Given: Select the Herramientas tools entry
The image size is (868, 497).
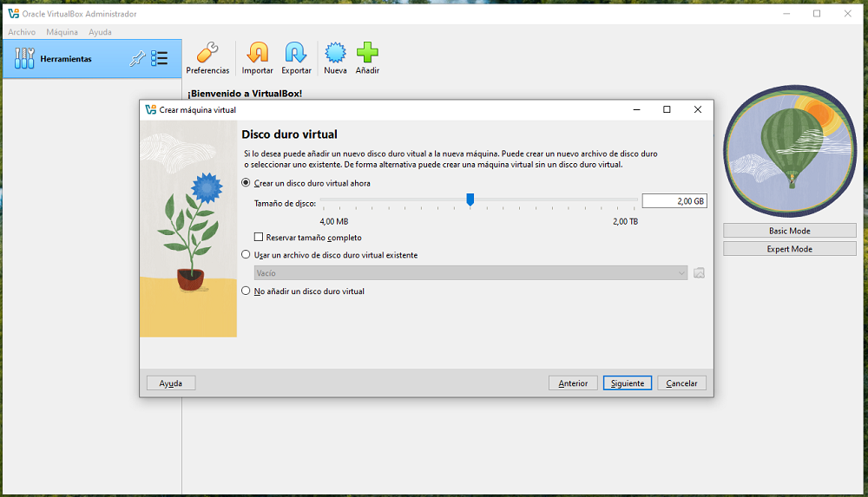Looking at the screenshot, I should tap(92, 59).
